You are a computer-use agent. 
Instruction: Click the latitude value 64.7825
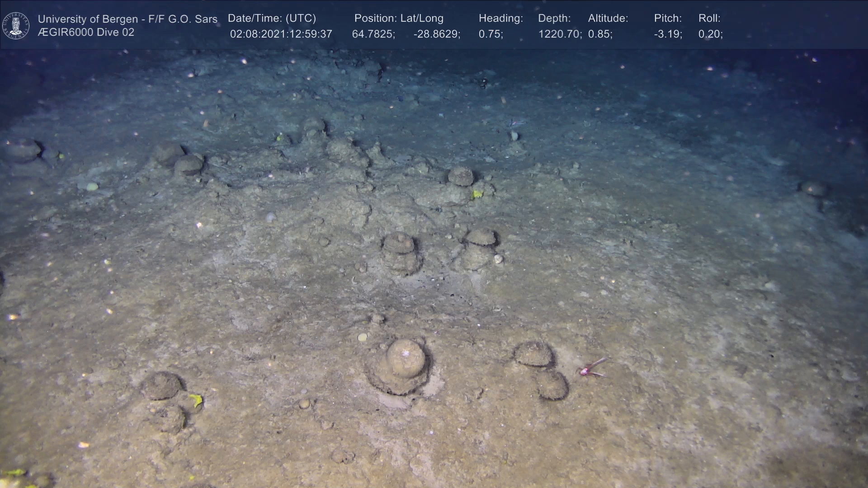click(x=373, y=34)
